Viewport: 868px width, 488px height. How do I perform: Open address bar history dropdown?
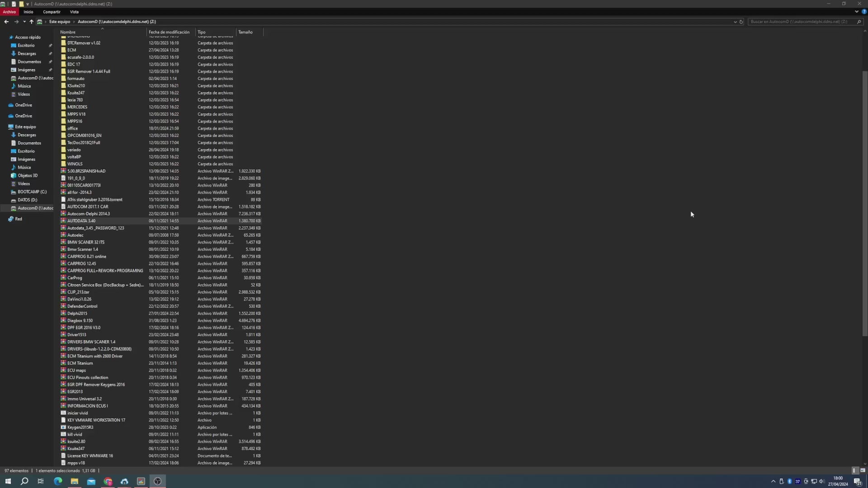click(x=735, y=22)
